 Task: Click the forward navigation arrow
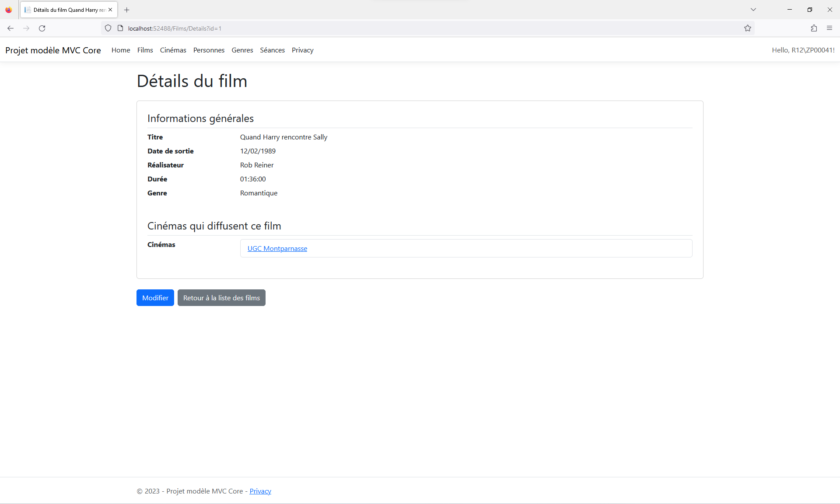(26, 28)
